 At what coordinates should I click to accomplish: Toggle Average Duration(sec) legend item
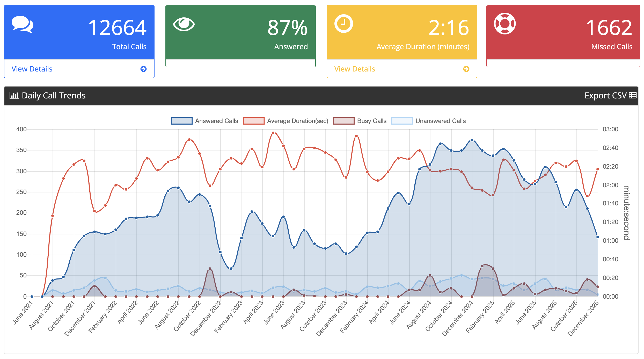click(297, 121)
